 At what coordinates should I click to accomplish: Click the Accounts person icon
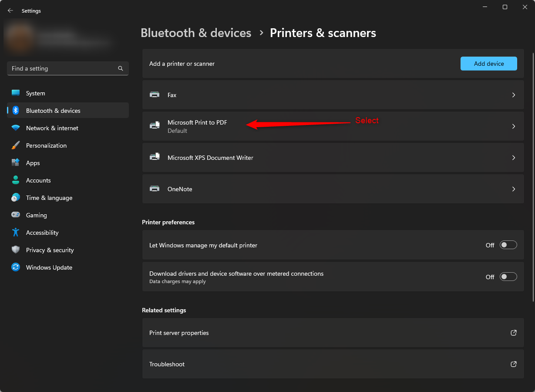16,180
